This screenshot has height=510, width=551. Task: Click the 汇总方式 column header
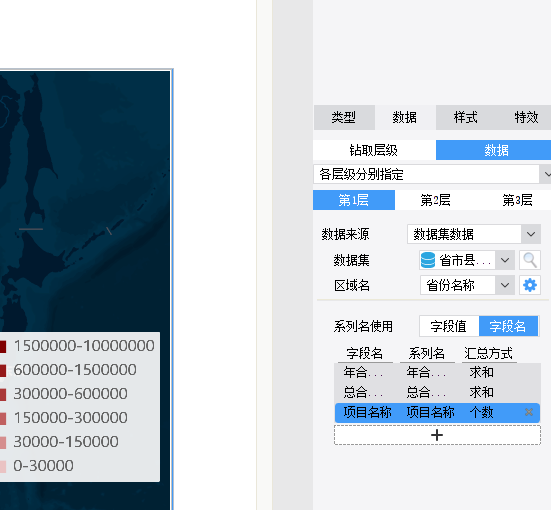[x=488, y=353]
